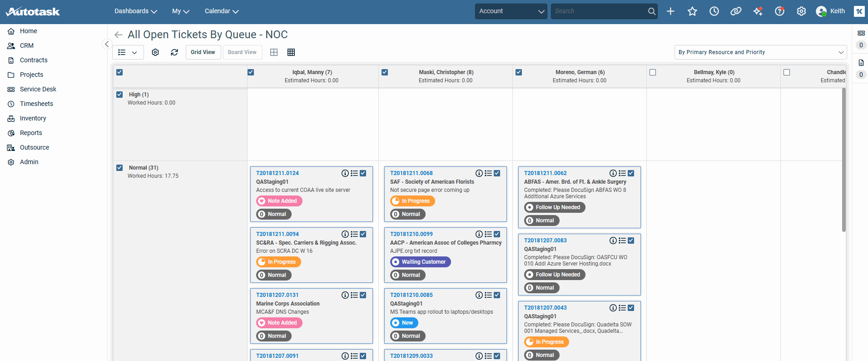Open list menu on ticket T20181211.0068
This screenshot has height=361, width=868.
[488, 173]
